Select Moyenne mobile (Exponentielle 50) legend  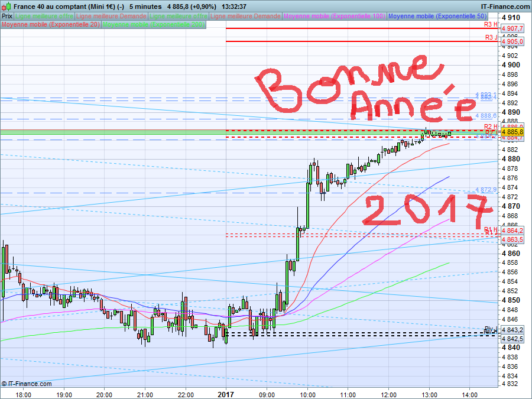click(x=437, y=16)
